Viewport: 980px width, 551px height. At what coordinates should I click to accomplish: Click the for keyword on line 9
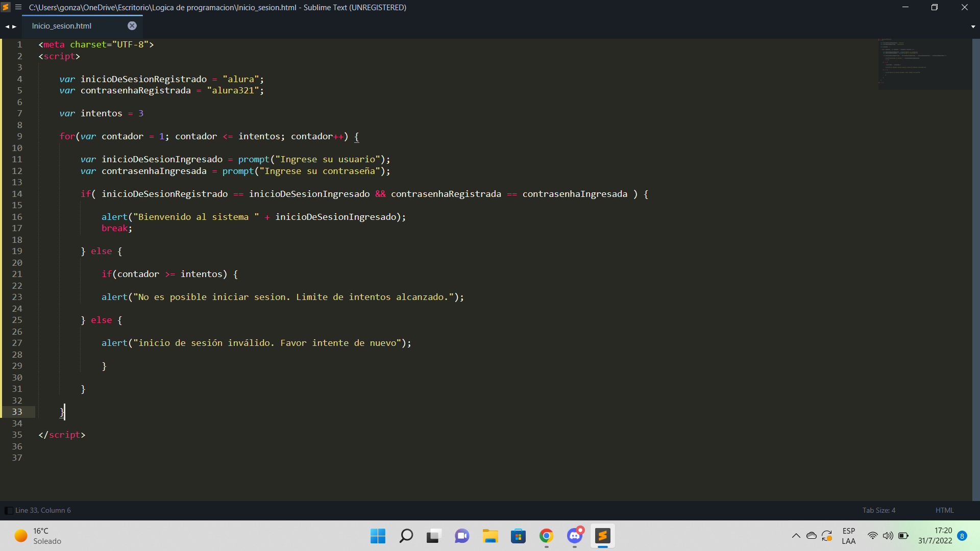click(67, 136)
